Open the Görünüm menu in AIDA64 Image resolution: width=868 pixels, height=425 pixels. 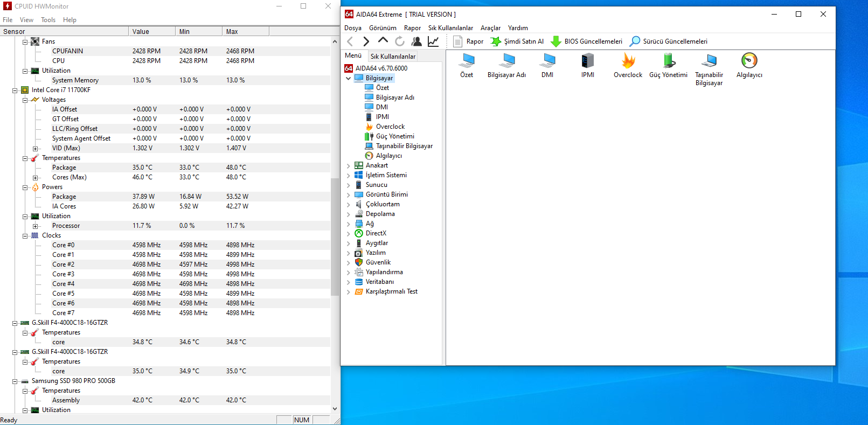(383, 28)
